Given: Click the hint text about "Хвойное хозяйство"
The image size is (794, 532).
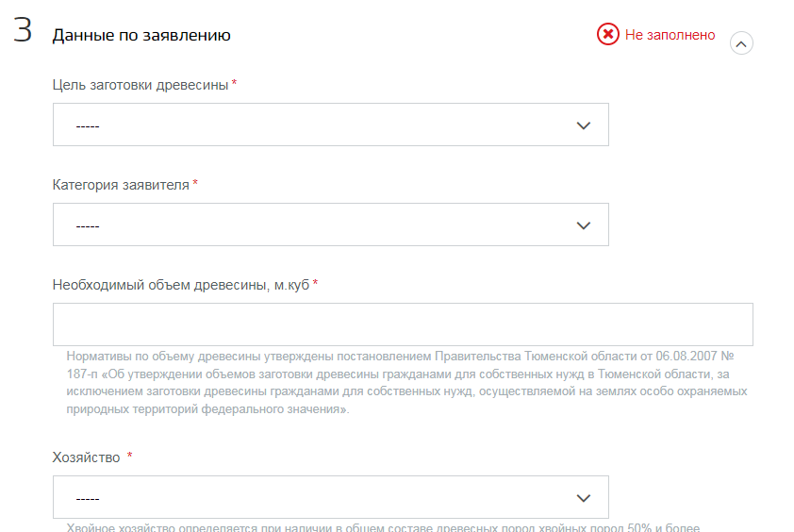Looking at the screenshot, I should pos(382,526).
